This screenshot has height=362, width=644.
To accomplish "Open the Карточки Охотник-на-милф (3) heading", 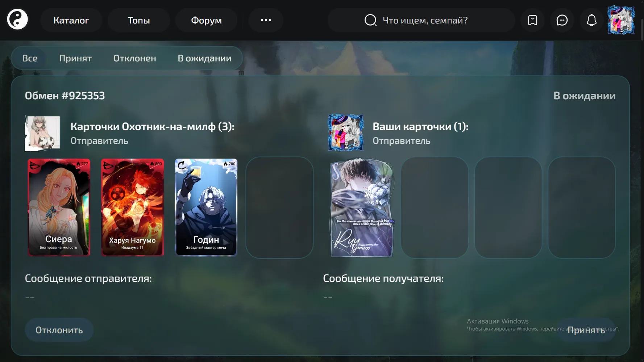I will (152, 126).
